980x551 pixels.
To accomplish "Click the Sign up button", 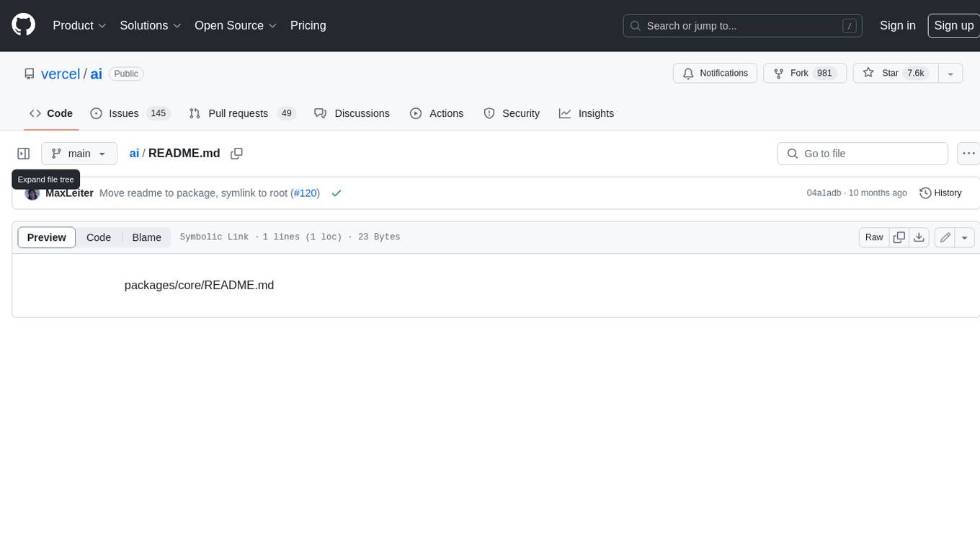I will (x=953, y=25).
